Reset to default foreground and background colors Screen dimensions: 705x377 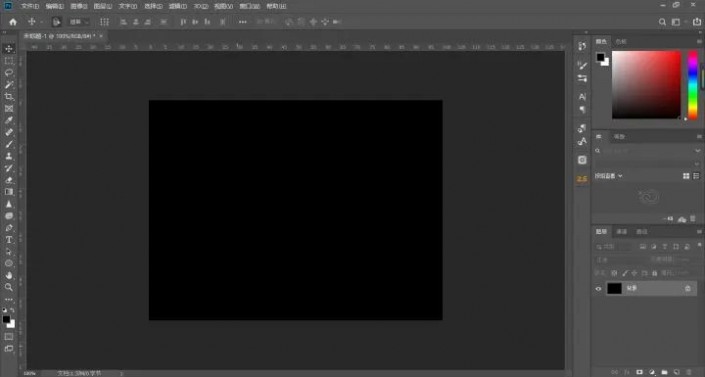point(4,310)
